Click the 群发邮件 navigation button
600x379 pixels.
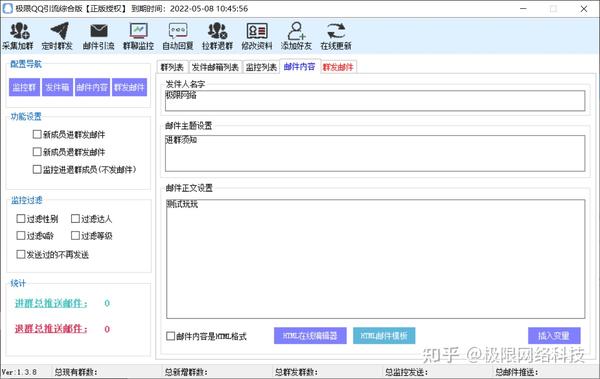[x=129, y=88]
